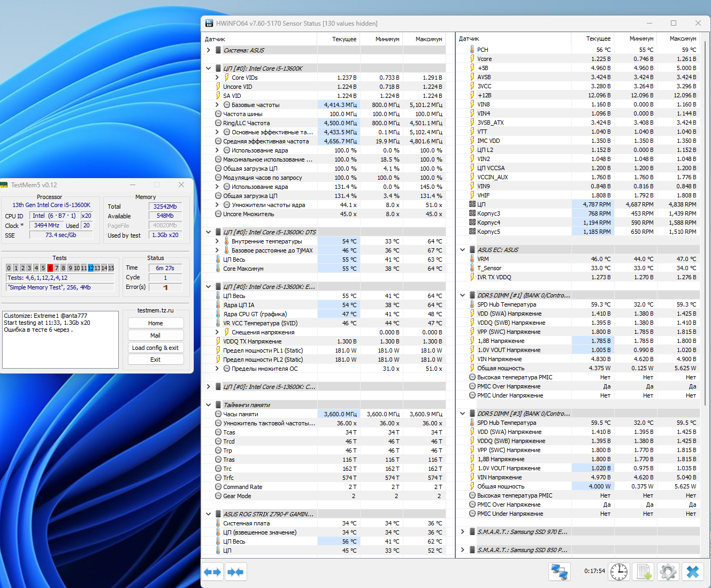
Task: Click the fan icon beside Корпус3
Action: 472,213
